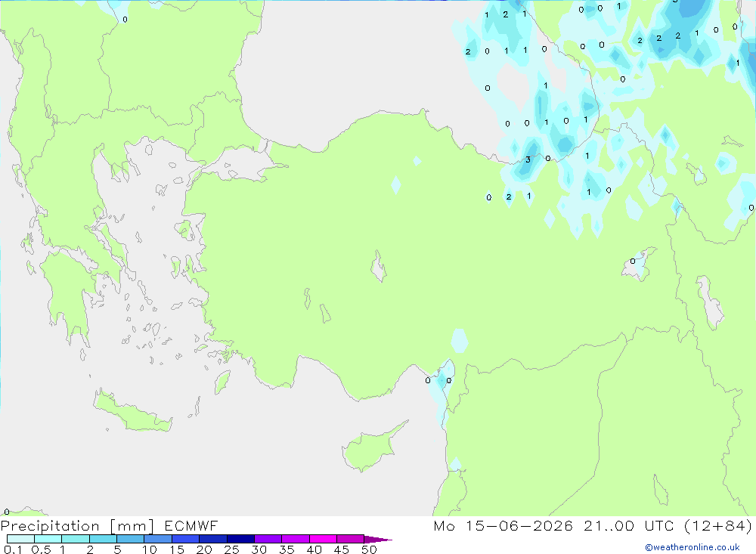Click the '10' legend scale label

point(150,549)
